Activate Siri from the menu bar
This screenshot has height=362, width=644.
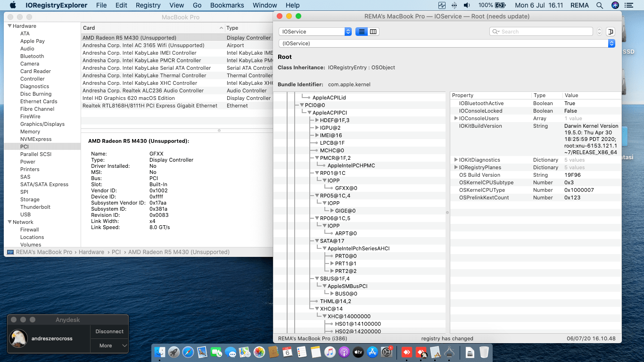(615, 5)
